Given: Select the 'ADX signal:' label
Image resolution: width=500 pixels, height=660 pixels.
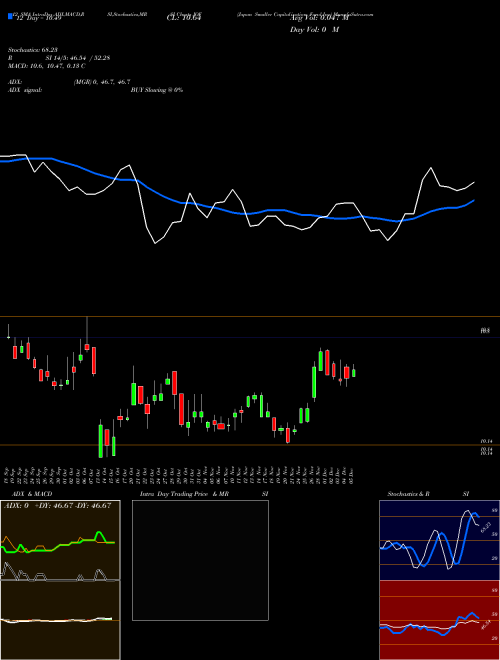Looking at the screenshot, I should 25,90.
